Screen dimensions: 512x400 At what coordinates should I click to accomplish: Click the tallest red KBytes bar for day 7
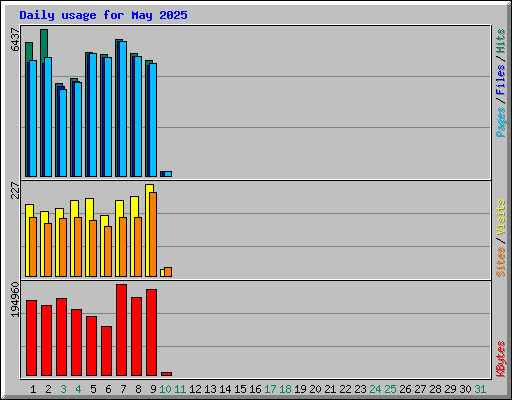pyautogui.click(x=121, y=330)
